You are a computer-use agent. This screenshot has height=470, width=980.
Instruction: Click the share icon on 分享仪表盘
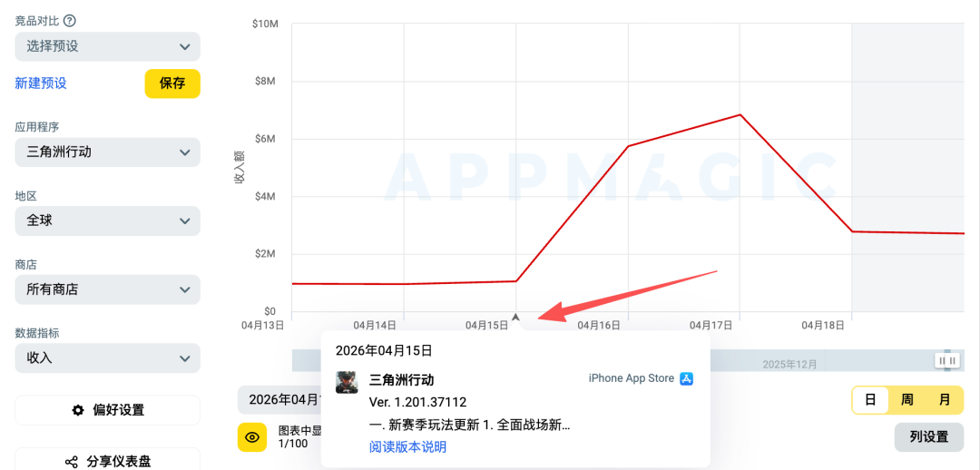click(x=72, y=462)
